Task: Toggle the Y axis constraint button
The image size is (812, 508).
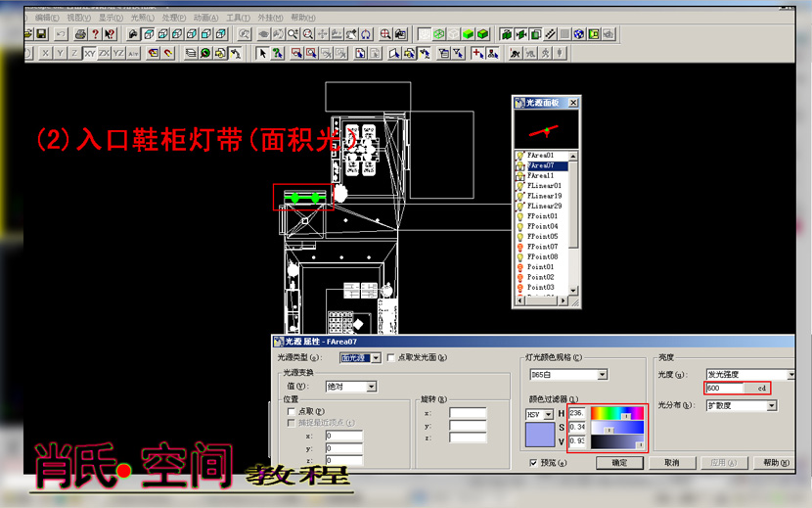Action: [x=60, y=53]
